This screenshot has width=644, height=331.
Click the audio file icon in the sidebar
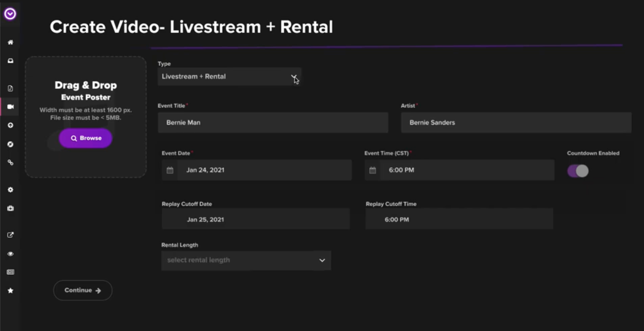tap(10, 88)
